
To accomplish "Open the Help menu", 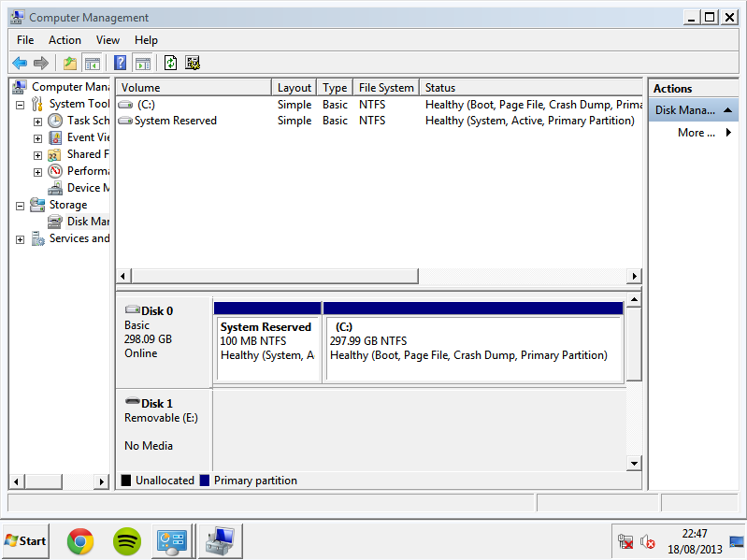I will tap(146, 40).
